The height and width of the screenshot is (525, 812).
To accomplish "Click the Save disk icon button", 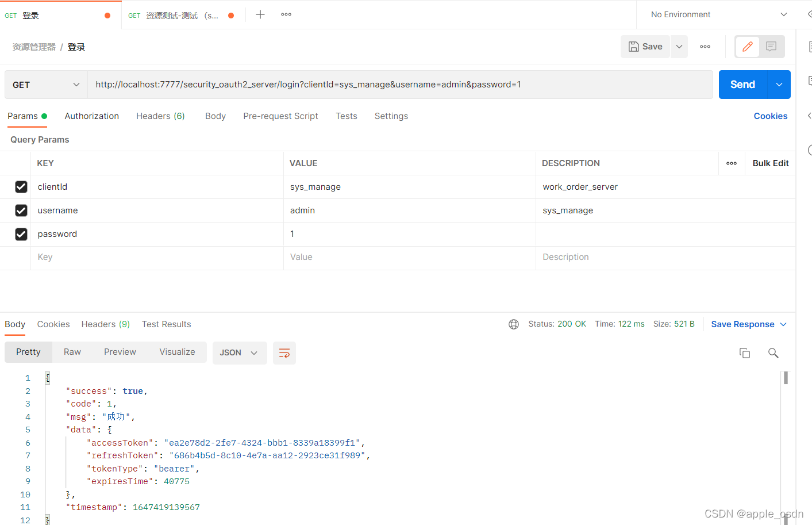I will pos(645,47).
